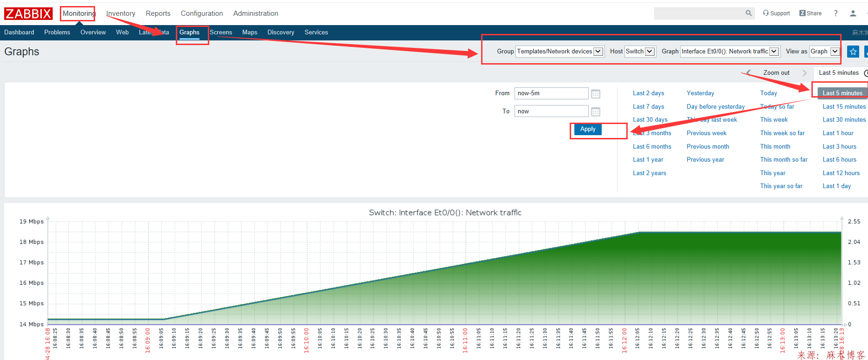Expand the View as dropdown
The image size is (868, 360).
[825, 52]
